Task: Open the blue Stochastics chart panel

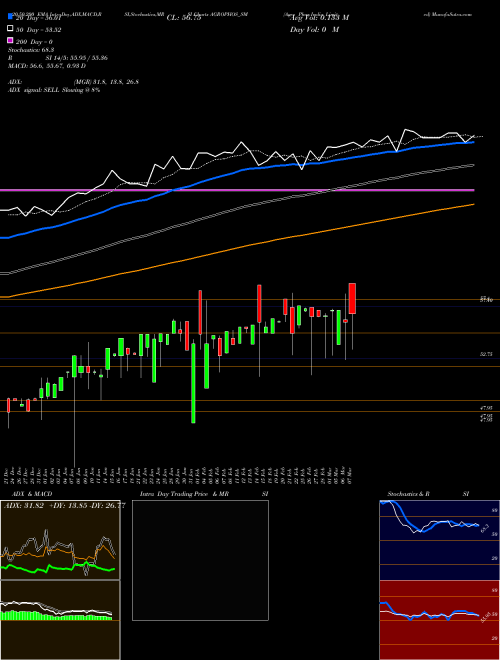Action: click(x=439, y=540)
